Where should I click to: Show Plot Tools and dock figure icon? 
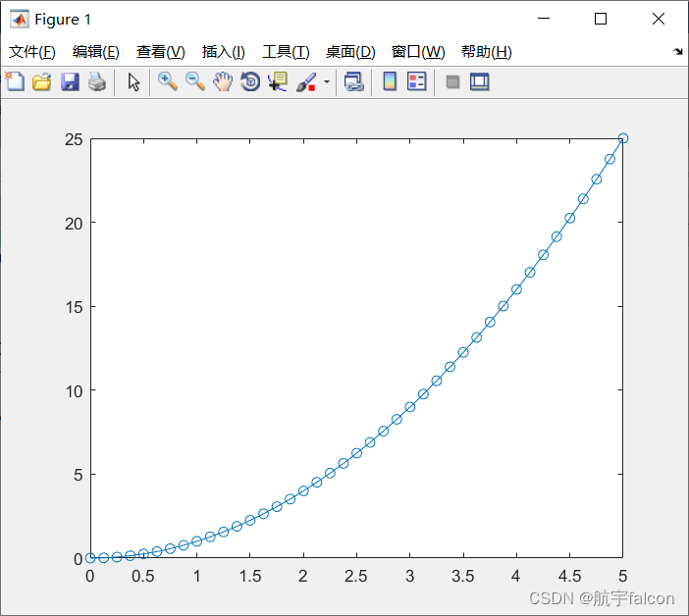tap(479, 82)
